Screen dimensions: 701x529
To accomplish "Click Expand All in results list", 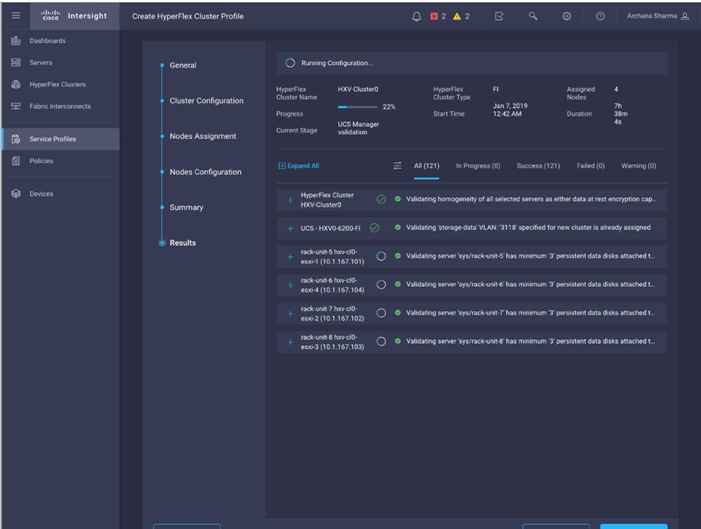I will tap(299, 165).
